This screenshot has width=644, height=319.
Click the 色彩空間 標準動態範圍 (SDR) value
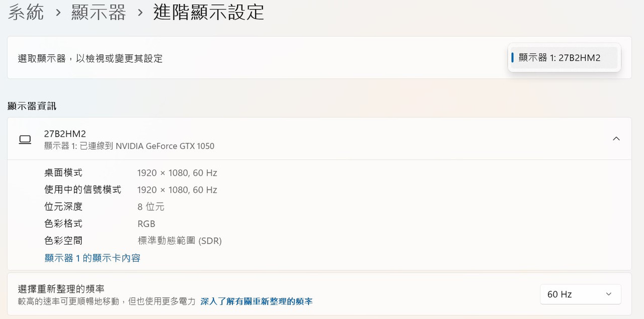coord(180,241)
